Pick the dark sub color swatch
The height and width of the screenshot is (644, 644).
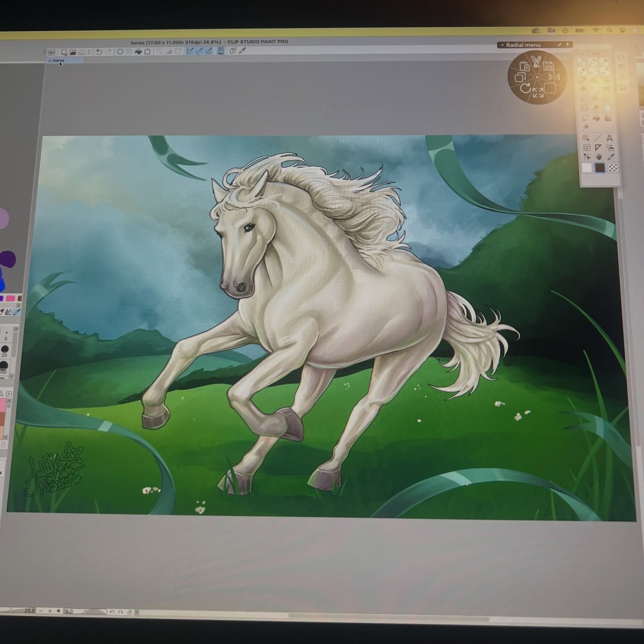click(x=600, y=168)
